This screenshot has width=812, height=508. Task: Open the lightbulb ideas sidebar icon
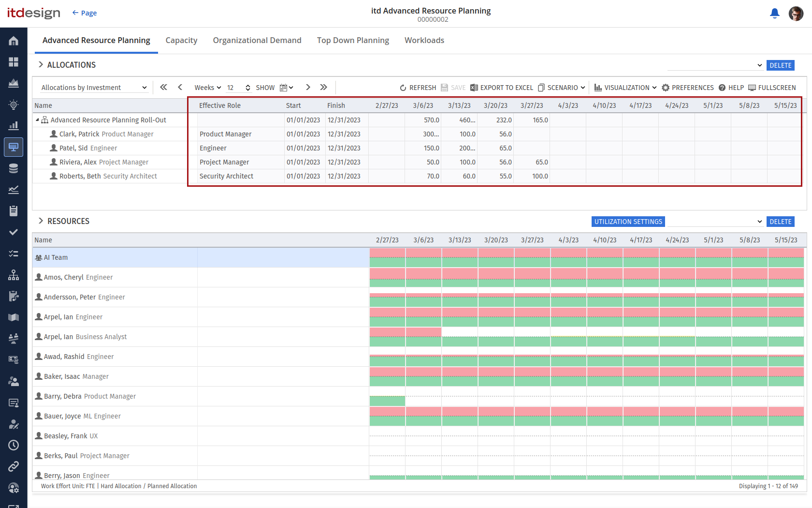point(14,105)
